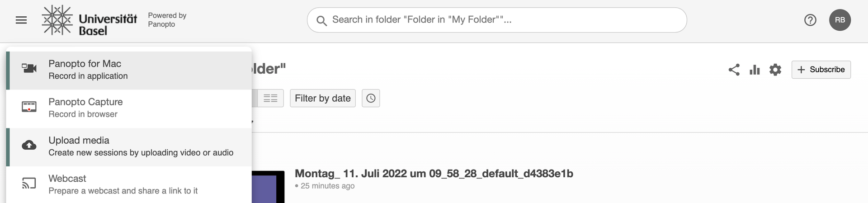Open folder settings gear icon
868x203 pixels.
tap(775, 70)
